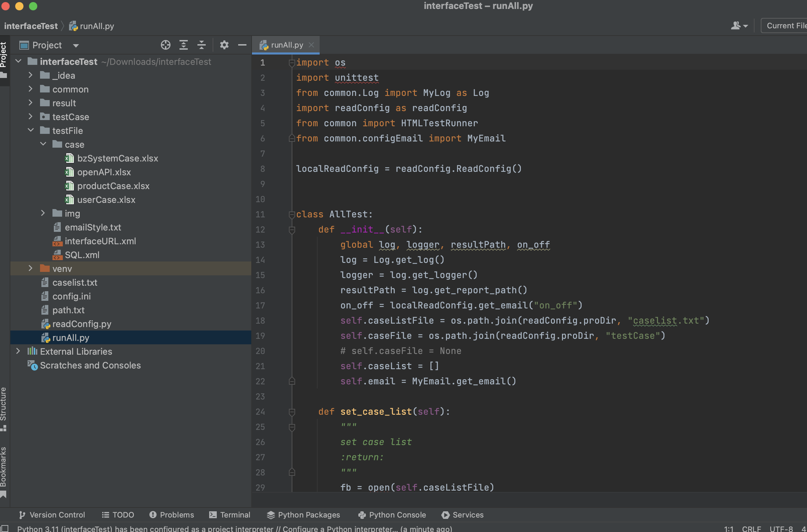
Task: Click the "caselist.txt" string on line 18
Action: (x=666, y=321)
